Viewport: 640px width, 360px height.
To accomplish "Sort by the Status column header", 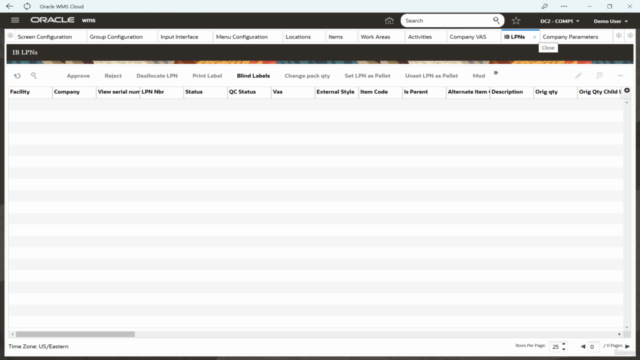I will [x=205, y=92].
